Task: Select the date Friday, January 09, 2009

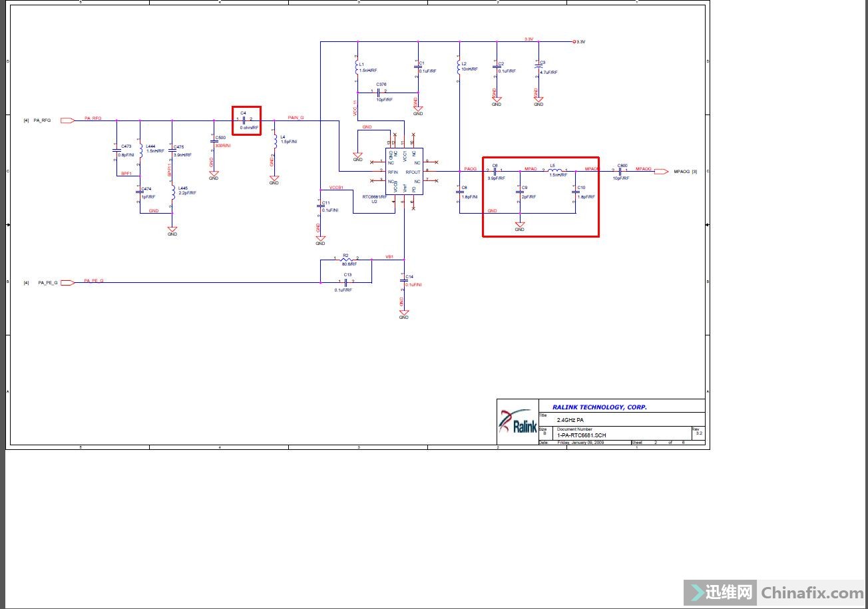Action: tap(580, 443)
